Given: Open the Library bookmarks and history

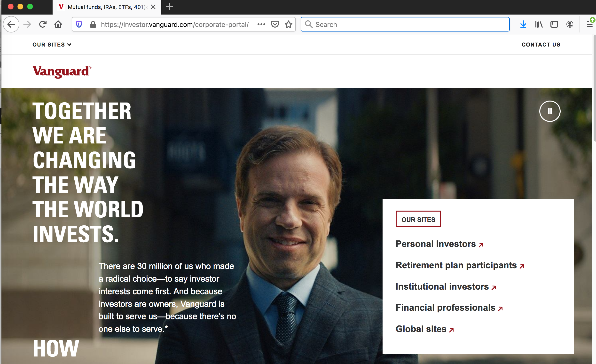Looking at the screenshot, I should [539, 24].
